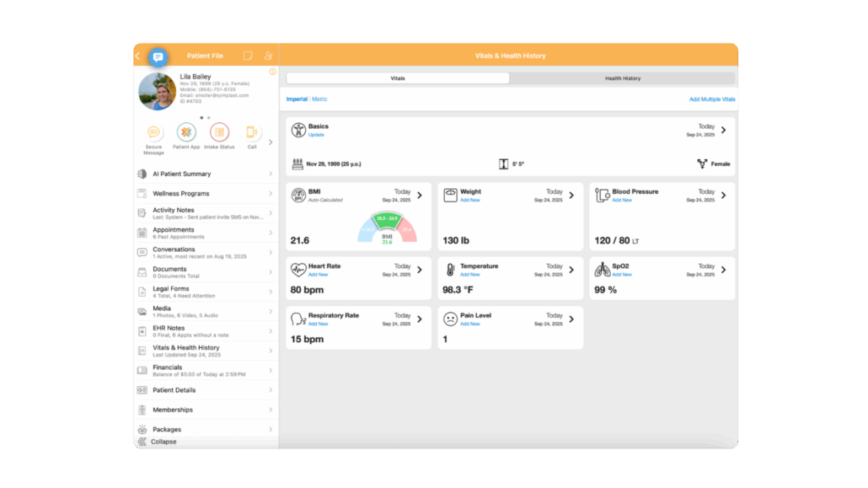Click Lila Bailey's profile photo
868x488 pixels.
point(157,91)
